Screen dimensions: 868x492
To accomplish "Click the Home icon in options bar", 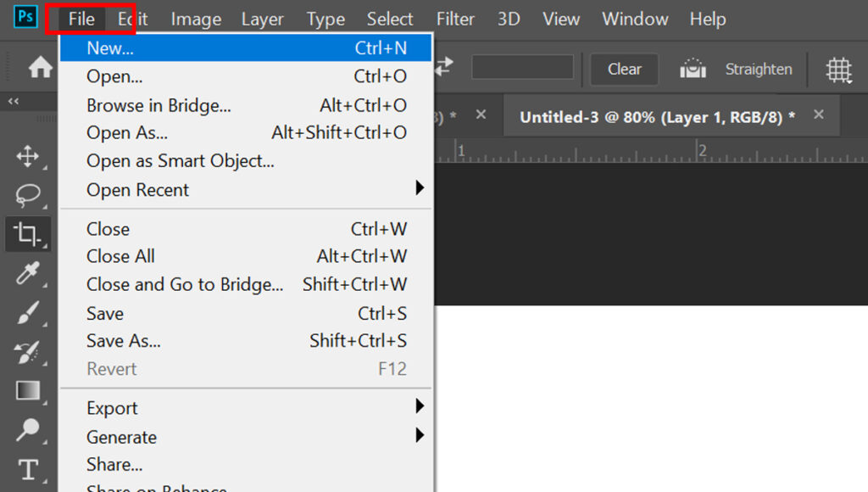I will 41,68.
